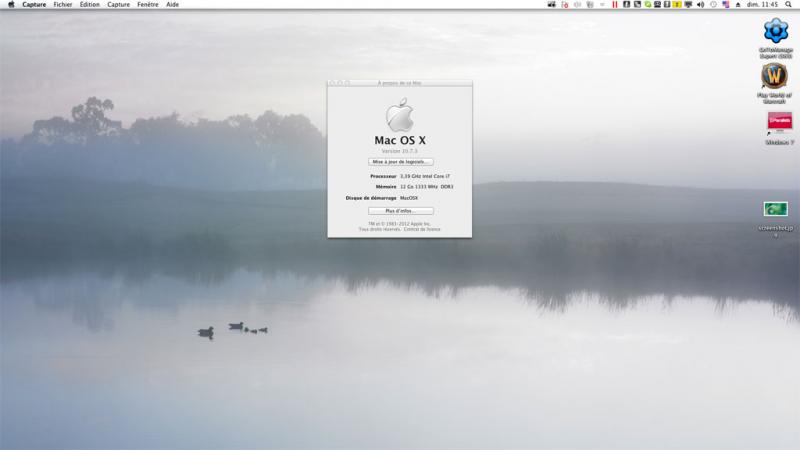800x450 pixels.
Task: Open the Aide menu
Action: click(x=172, y=4)
